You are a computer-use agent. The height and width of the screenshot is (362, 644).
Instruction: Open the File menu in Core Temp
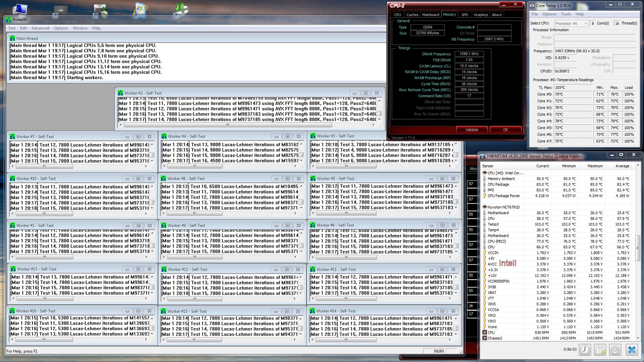coord(535,14)
